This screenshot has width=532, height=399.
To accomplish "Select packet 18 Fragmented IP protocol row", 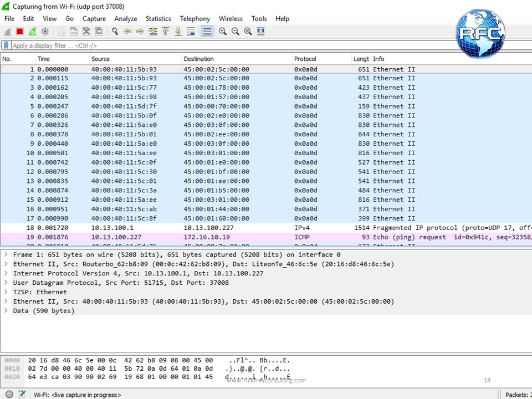I will (266, 228).
